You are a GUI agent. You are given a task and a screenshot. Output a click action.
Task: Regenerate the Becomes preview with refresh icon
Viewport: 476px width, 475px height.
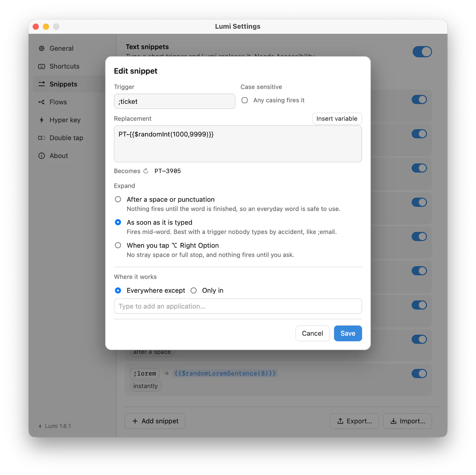[146, 171]
